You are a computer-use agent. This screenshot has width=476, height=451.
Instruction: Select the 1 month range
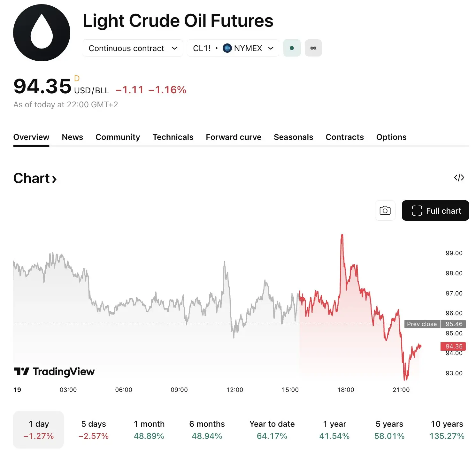[x=149, y=430]
